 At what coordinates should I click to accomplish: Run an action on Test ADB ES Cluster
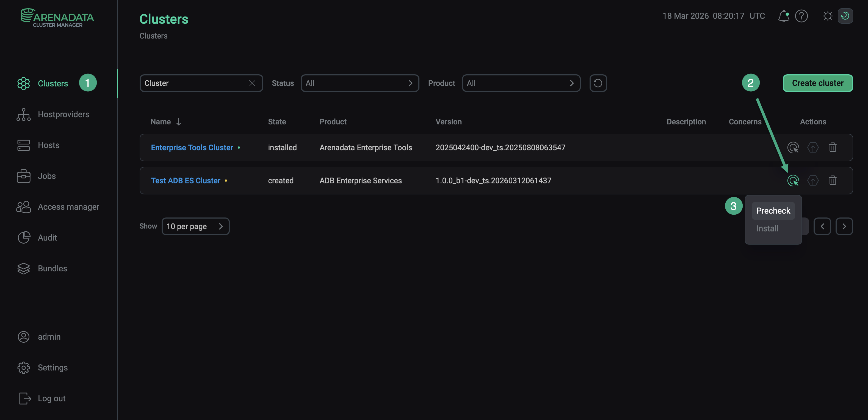pyautogui.click(x=794, y=181)
